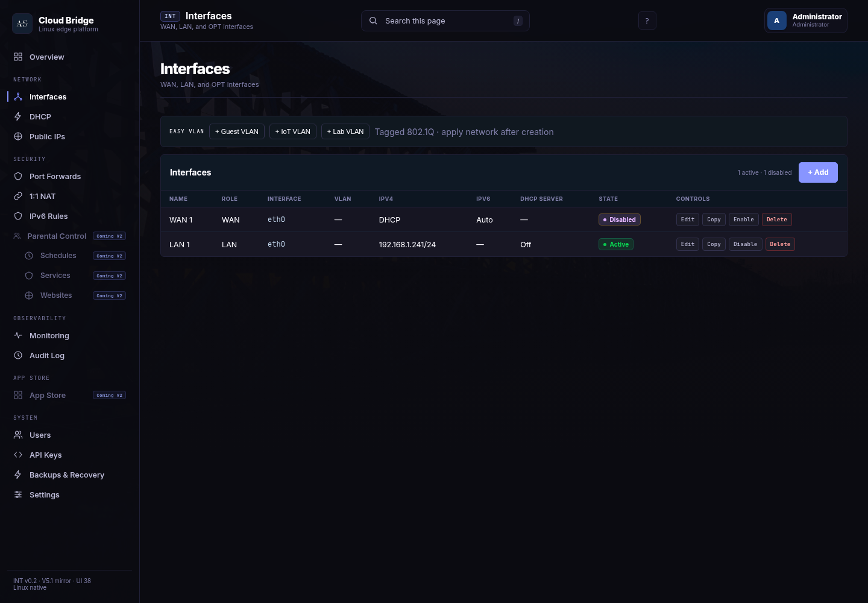This screenshot has width=868, height=603.
Task: Edit the LAN 1 interface
Action: pos(688,244)
